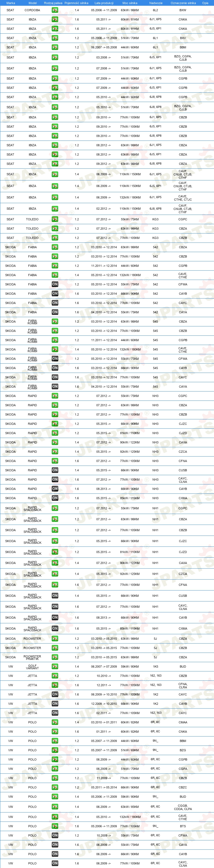Viewport: 214px width, 868px height.
Task: Click petrol icon in VW Polo CMAA row
Action: 55,723
